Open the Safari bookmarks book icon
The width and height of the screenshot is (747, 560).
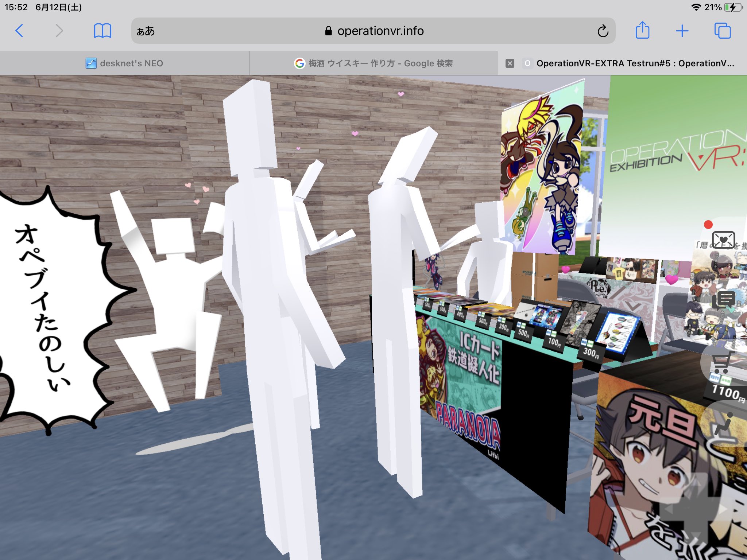click(x=102, y=31)
